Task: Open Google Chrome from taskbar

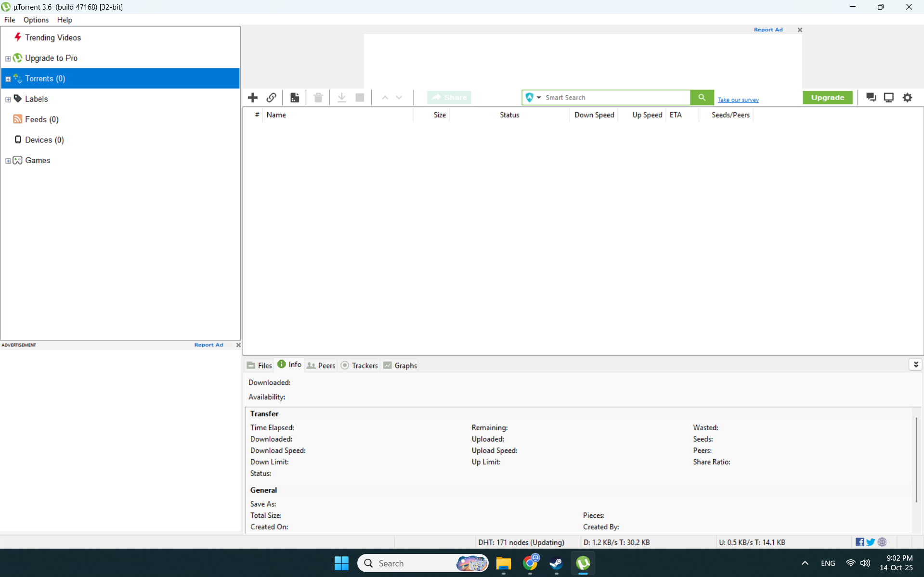Action: point(530,563)
